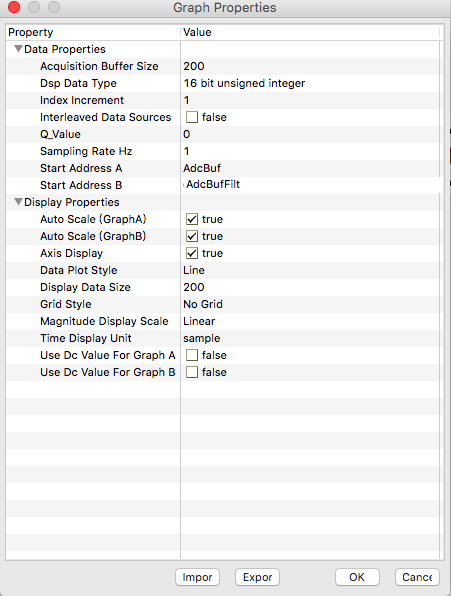Collapse the Data Properties group
Screen dimensions: 451x596
(18, 49)
